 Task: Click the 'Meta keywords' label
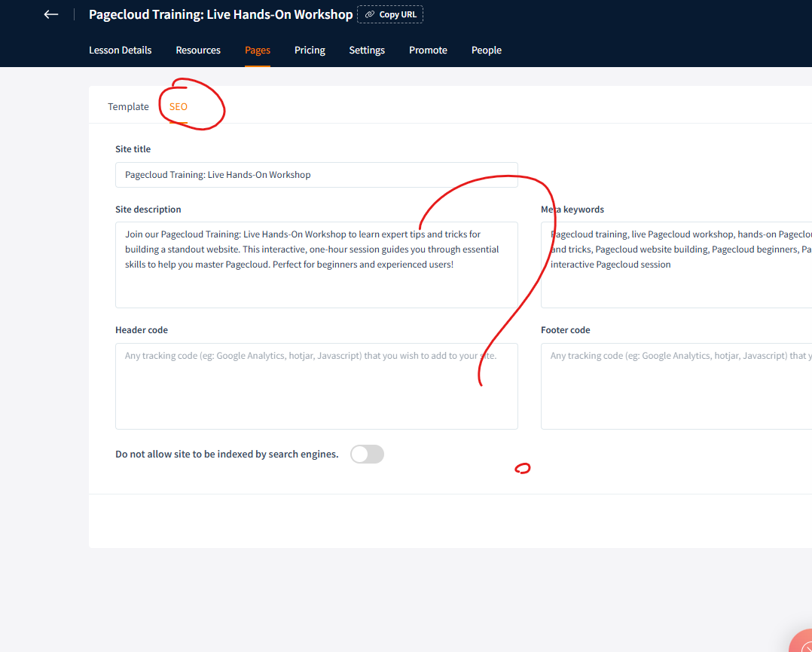tap(572, 210)
